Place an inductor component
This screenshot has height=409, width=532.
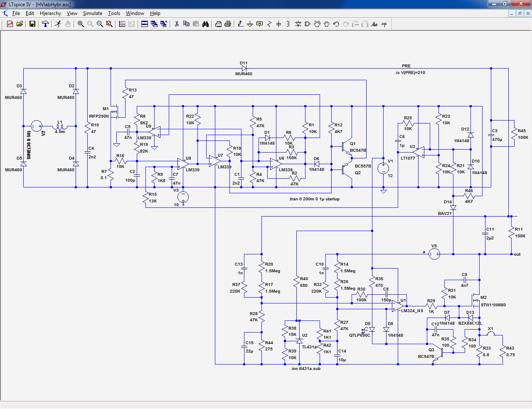point(288,24)
